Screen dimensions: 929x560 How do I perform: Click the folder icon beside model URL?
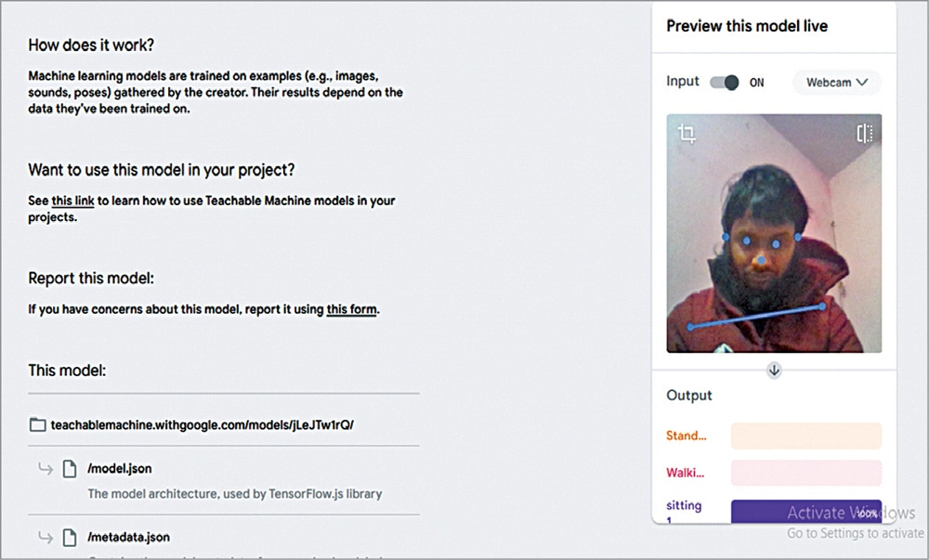tap(37, 424)
